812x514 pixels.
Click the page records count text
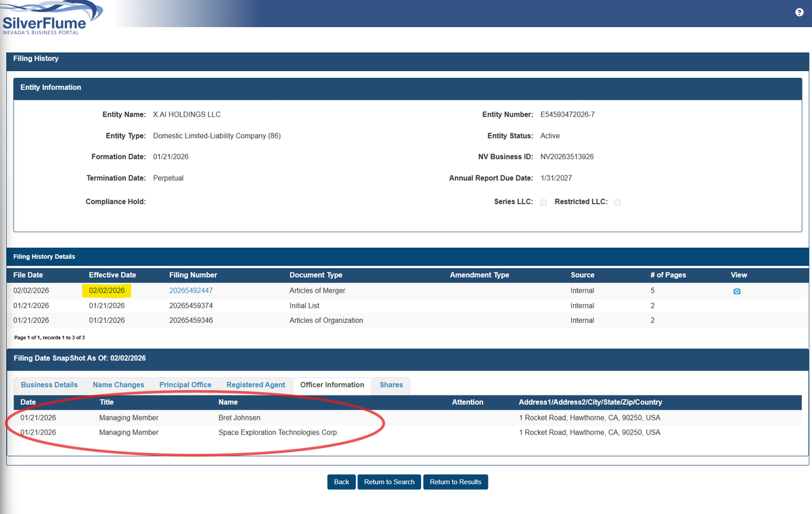click(49, 337)
